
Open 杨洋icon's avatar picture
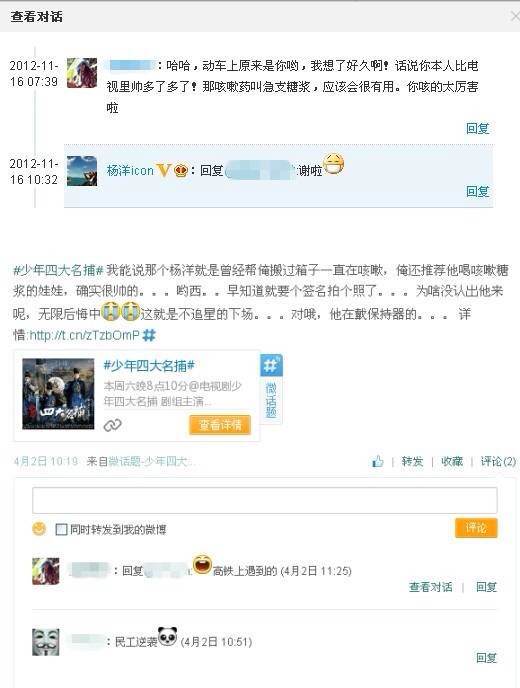(82, 171)
